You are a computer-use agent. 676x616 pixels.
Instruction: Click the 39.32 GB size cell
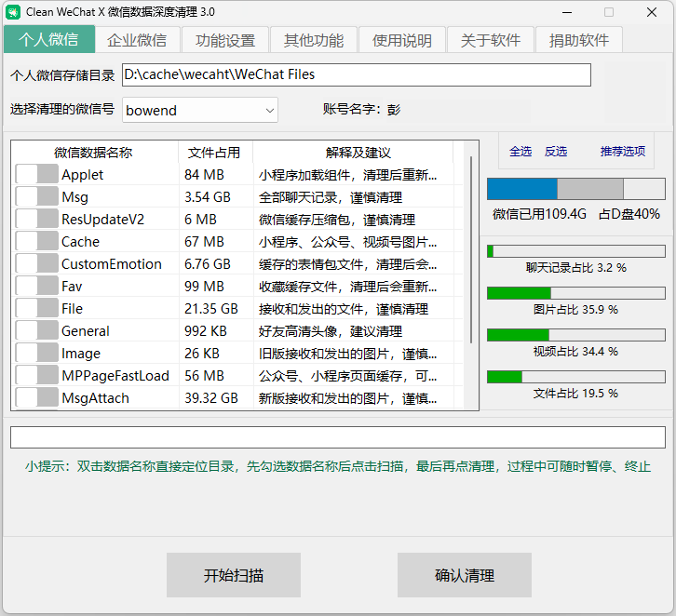pos(211,398)
